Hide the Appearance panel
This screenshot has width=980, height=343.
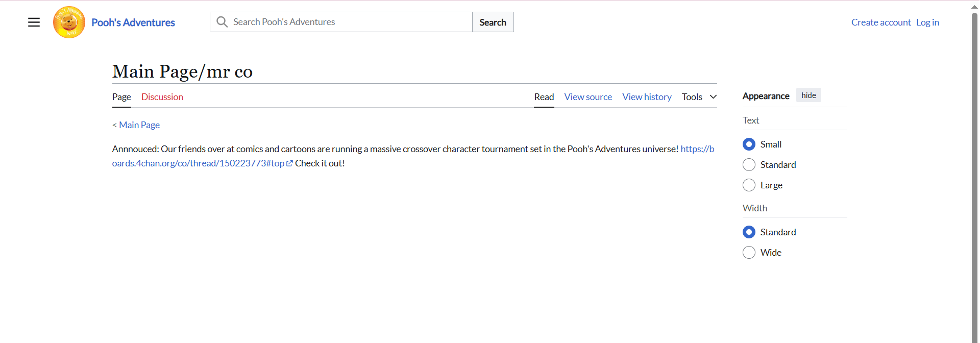coord(808,95)
